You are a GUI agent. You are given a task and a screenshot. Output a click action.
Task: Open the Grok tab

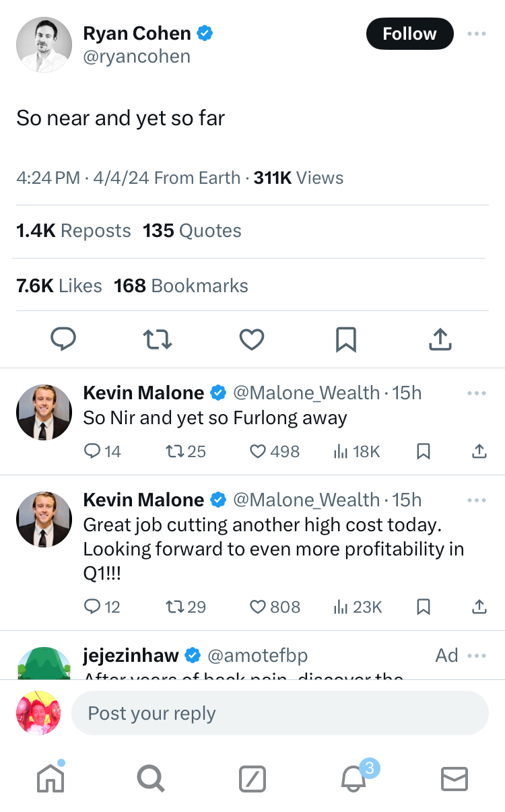(252, 780)
